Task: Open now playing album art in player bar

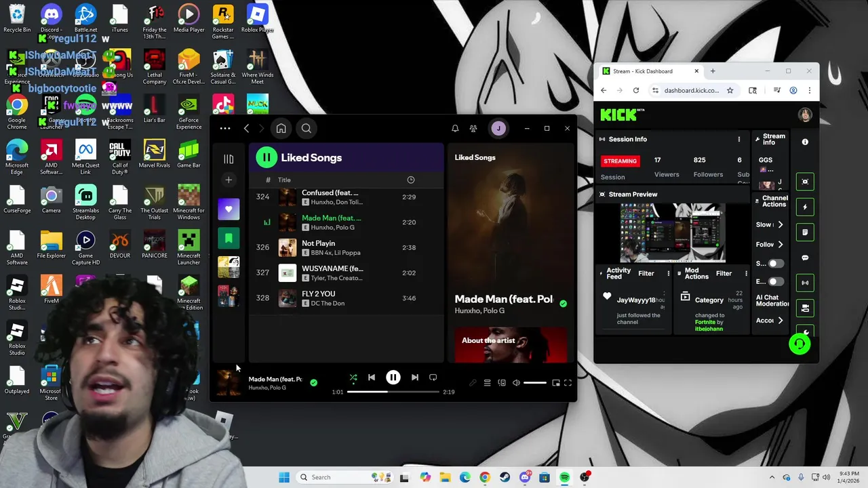Action: click(229, 383)
